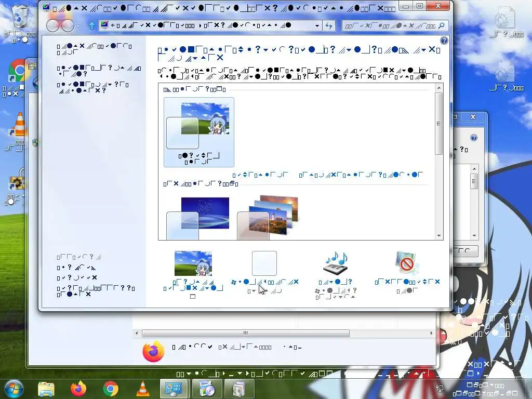Click scroll down arrow in right background dialog list

coord(474,235)
